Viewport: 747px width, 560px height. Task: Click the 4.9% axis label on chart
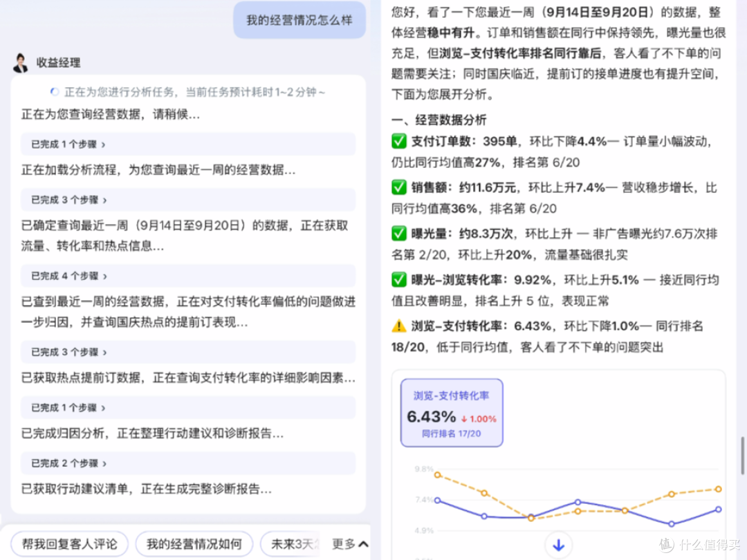(x=424, y=530)
